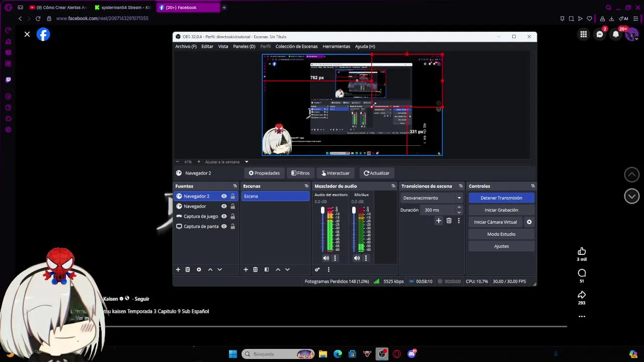Add a new scene in Escenas panel
Image resolution: width=644 pixels, height=362 pixels.
point(246,269)
